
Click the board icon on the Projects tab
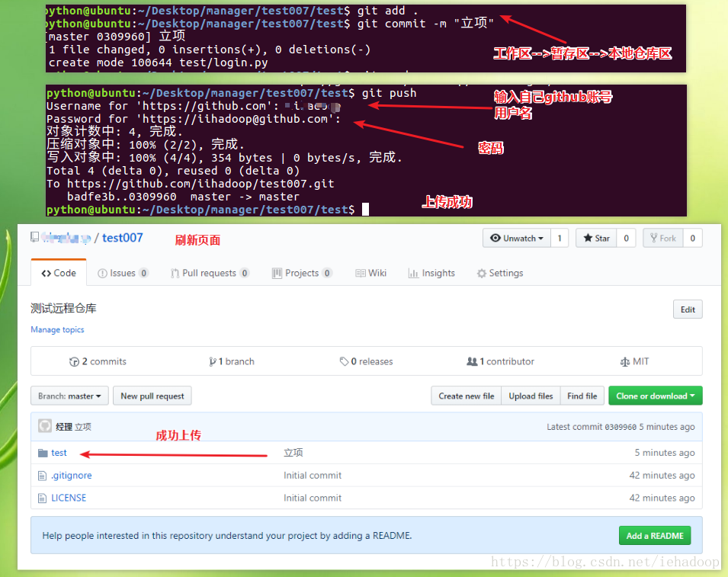(x=277, y=273)
